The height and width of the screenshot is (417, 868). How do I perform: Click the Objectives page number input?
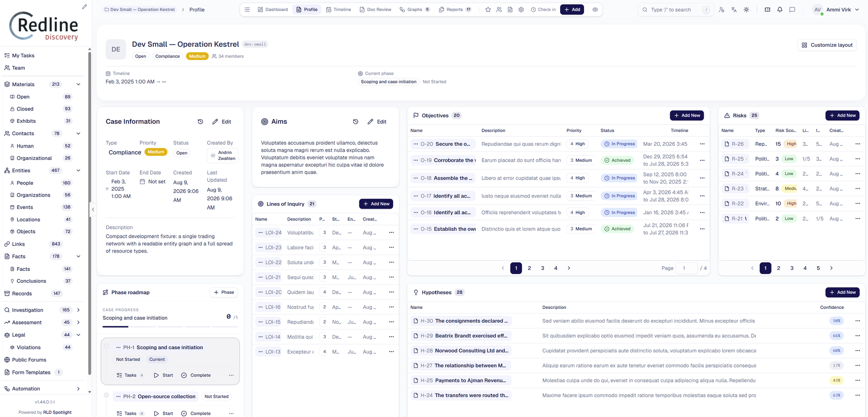(x=687, y=268)
